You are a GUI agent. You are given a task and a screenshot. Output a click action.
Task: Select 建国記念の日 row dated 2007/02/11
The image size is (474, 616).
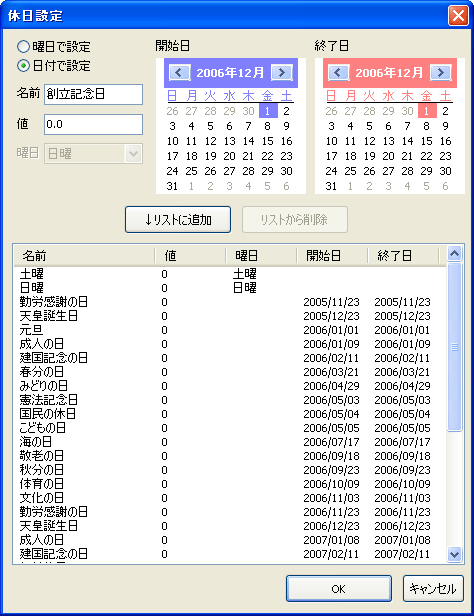pyautogui.click(x=230, y=554)
